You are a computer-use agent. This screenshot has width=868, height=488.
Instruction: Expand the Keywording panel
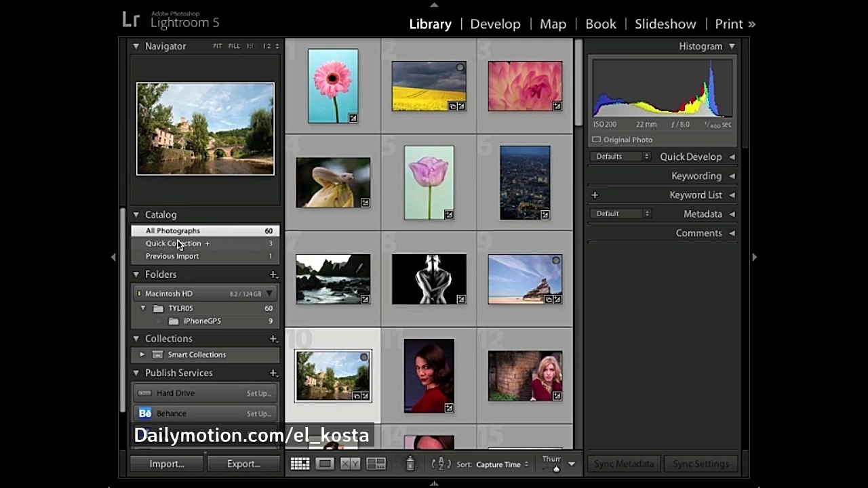732,176
